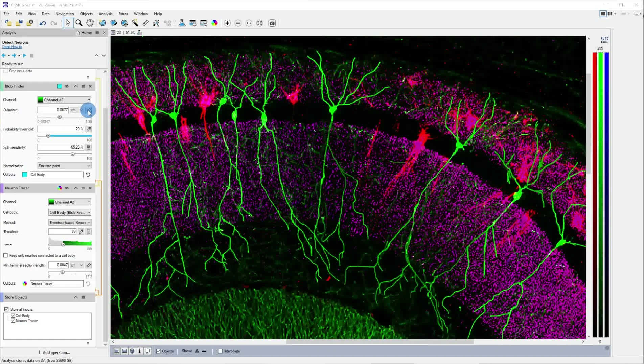Screen dimensions: 644x364
Task: Choose the hand pan tool
Action: point(90,23)
